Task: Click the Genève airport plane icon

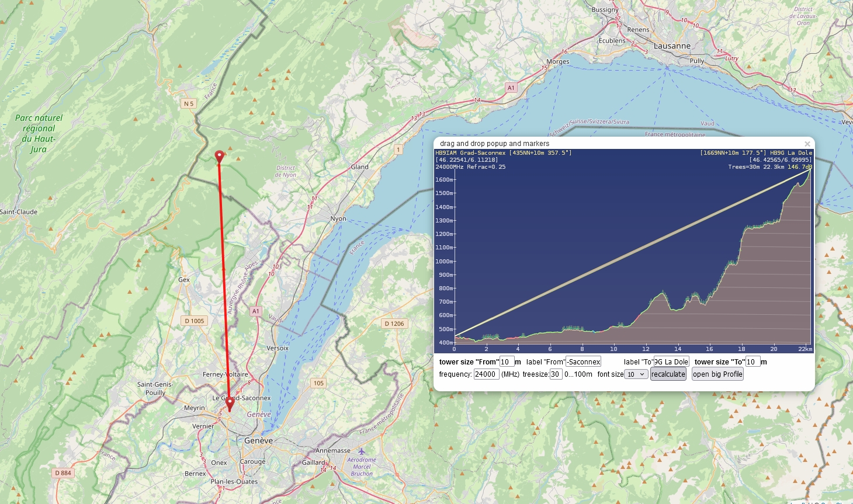Action: click(x=362, y=451)
